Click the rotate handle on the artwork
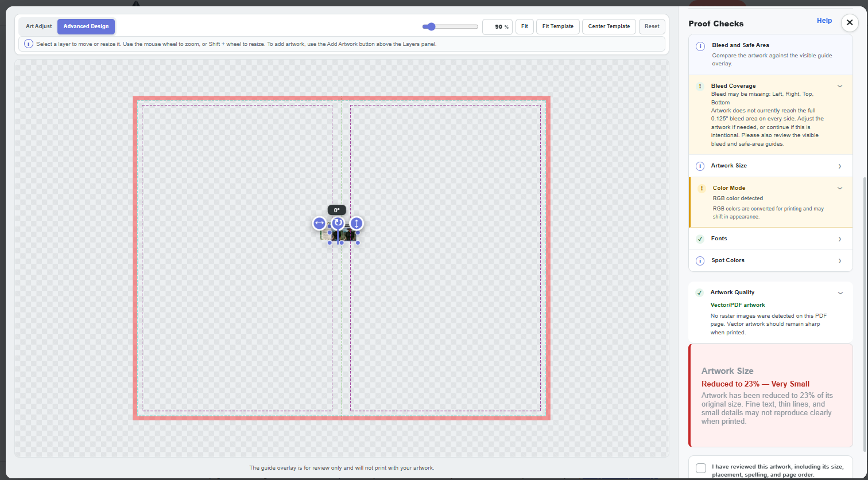 (x=338, y=223)
